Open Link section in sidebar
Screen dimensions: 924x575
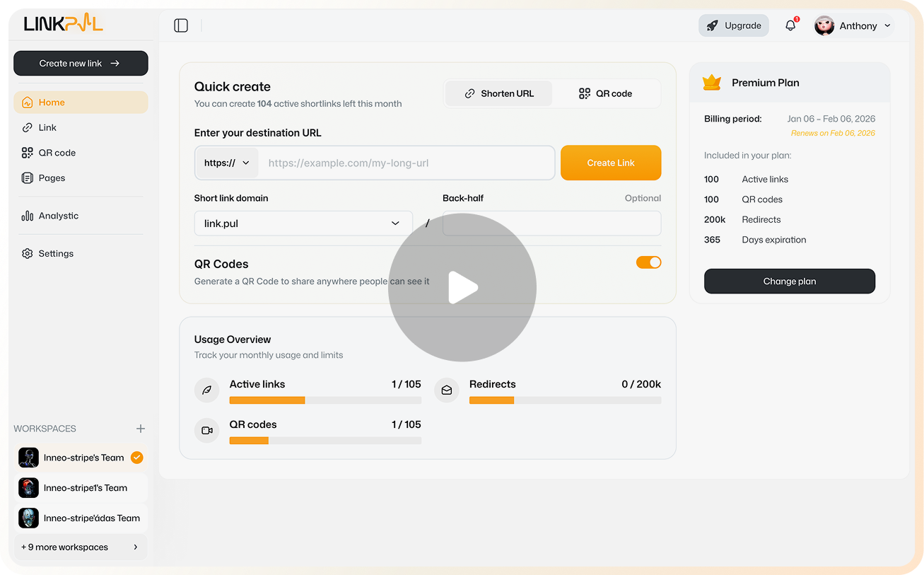(x=81, y=128)
